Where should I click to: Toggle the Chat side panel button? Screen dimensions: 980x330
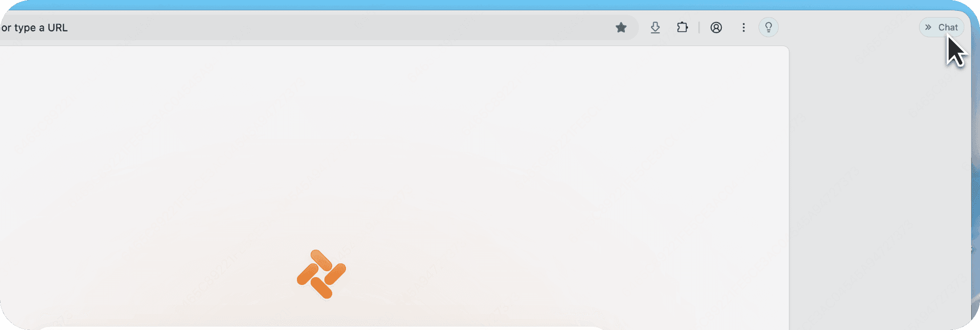[x=941, y=27]
